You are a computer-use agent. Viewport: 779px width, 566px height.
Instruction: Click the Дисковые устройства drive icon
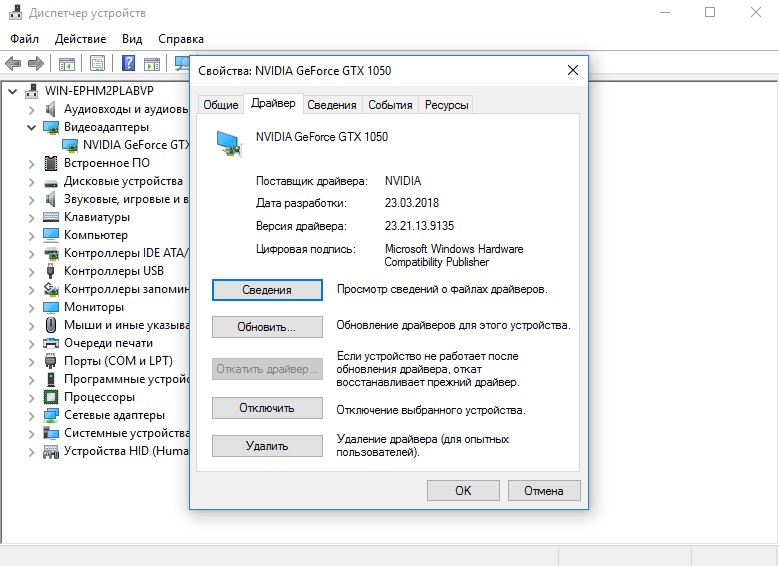pyautogui.click(x=51, y=183)
